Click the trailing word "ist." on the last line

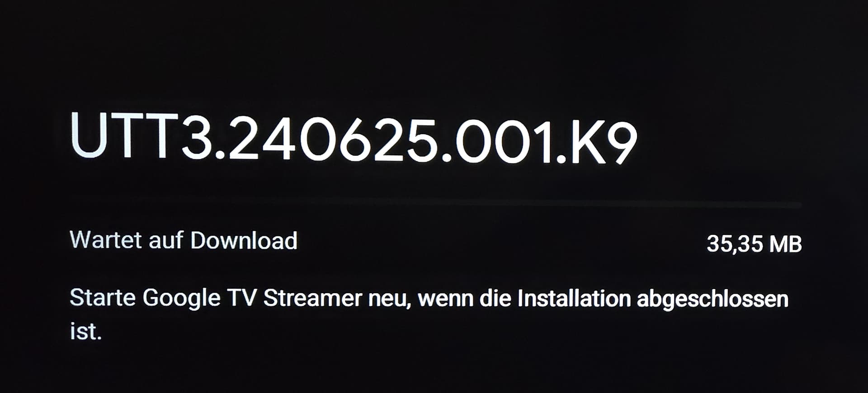coord(86,332)
